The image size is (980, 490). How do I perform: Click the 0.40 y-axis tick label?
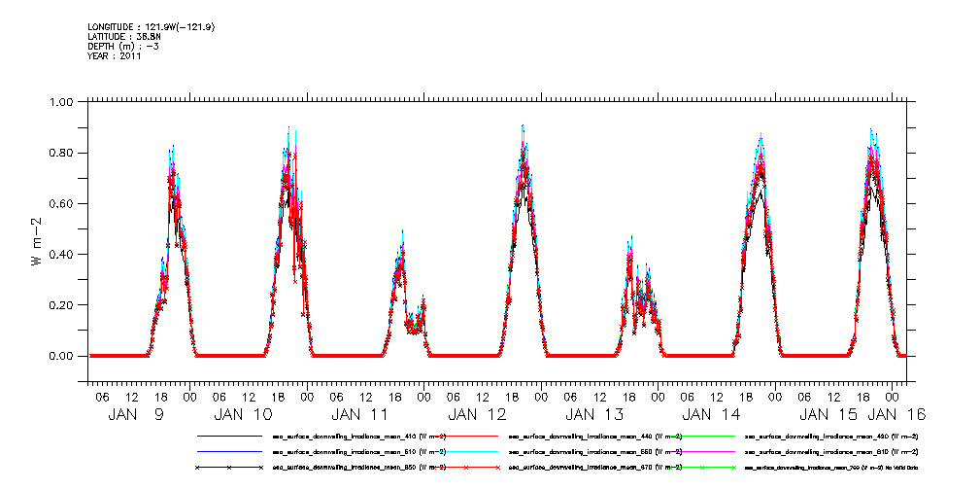tap(62, 254)
